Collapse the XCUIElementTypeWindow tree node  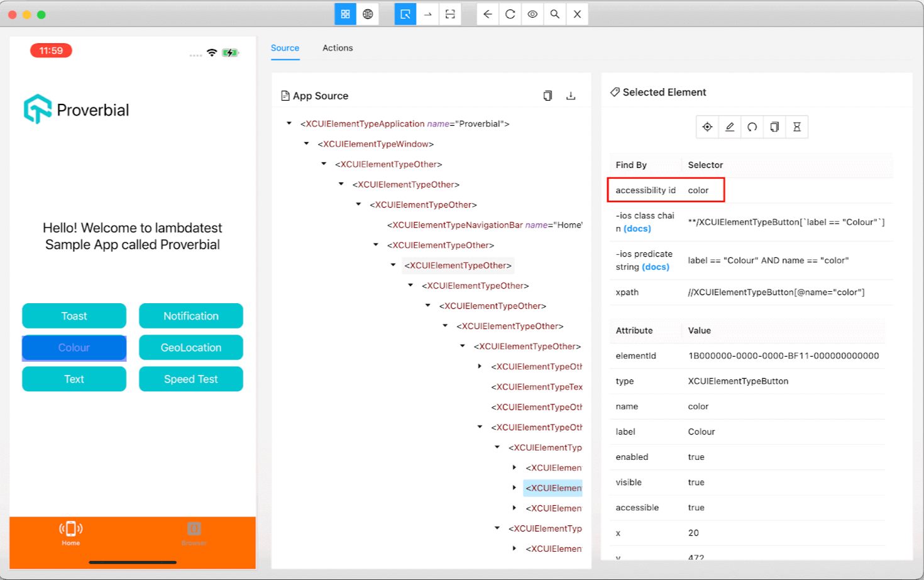tap(306, 143)
